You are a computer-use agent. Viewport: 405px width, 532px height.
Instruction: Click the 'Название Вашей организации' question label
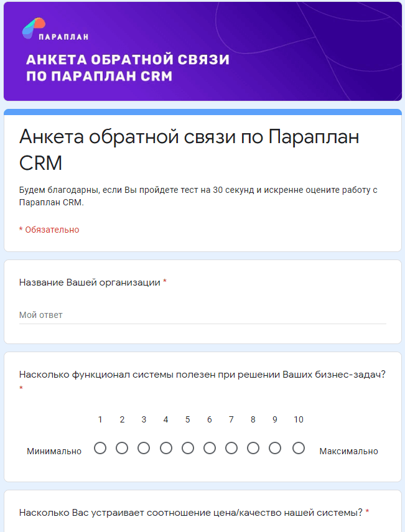[x=90, y=282]
